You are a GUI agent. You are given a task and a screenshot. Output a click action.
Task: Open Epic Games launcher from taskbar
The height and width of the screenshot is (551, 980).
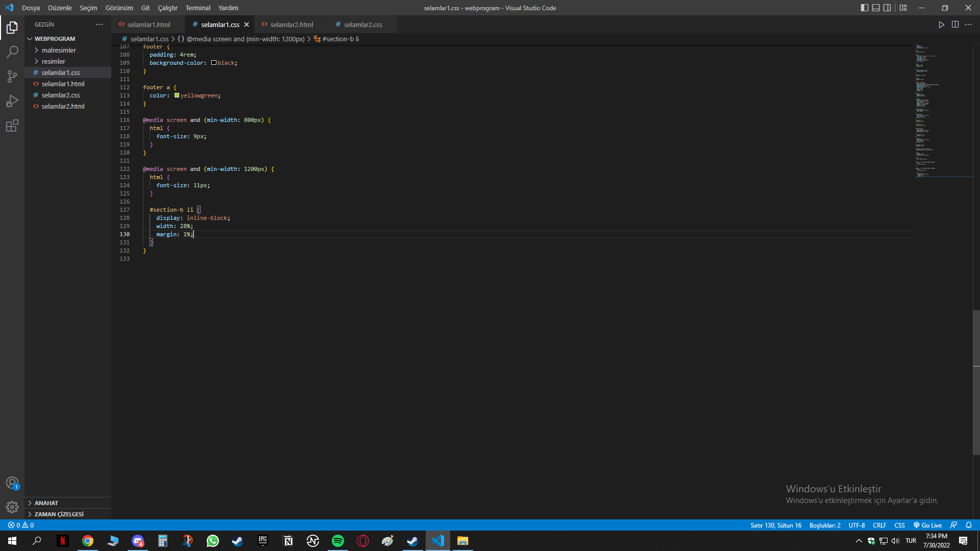[x=263, y=541]
